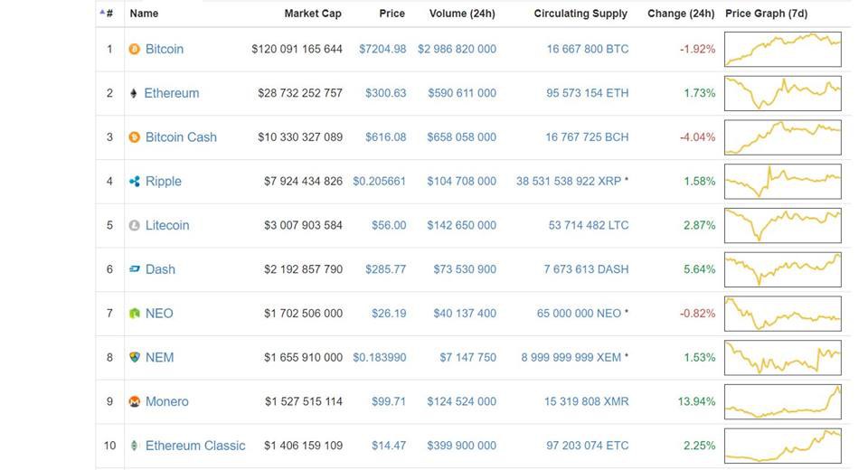Sort by Volume (24h) column header
Image resolution: width=868 pixels, height=470 pixels.
coord(462,14)
